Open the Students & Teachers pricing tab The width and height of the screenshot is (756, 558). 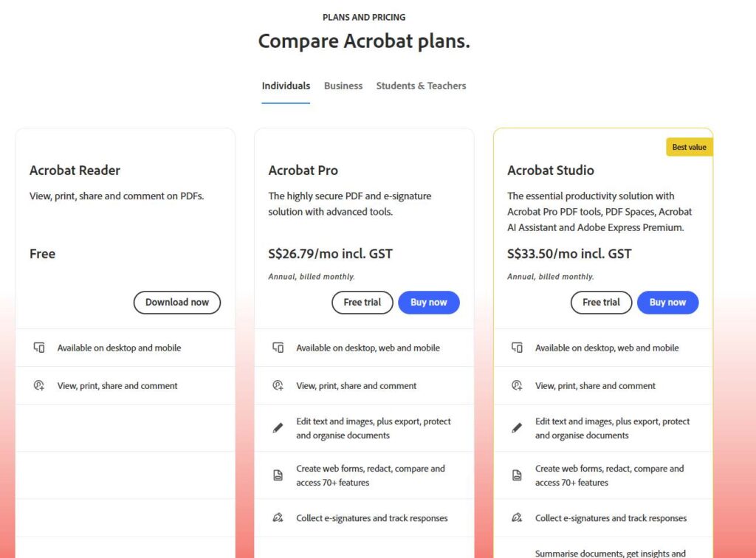click(x=421, y=86)
